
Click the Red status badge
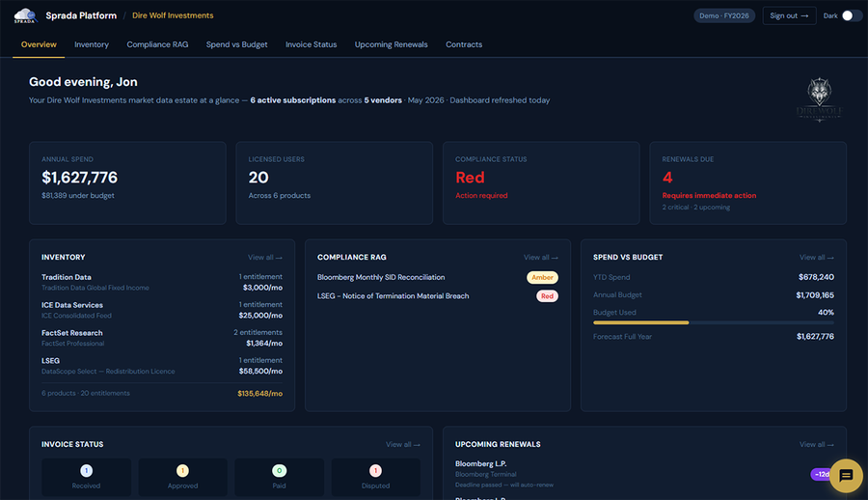tap(547, 296)
